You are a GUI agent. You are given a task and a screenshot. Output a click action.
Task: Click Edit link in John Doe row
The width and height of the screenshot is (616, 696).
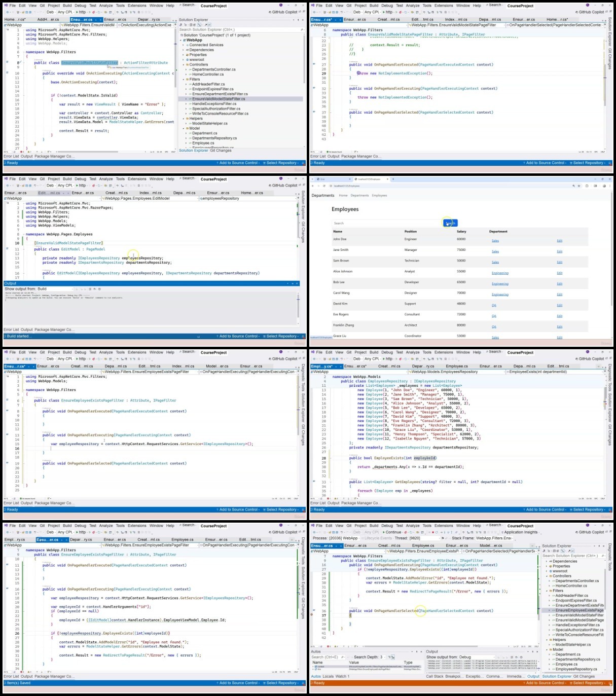560,241
